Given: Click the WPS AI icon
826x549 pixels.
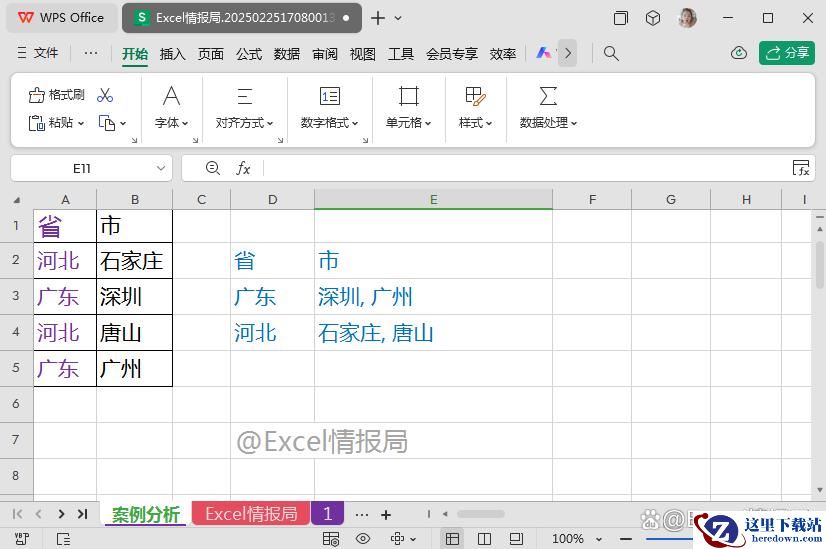Looking at the screenshot, I should [x=544, y=53].
